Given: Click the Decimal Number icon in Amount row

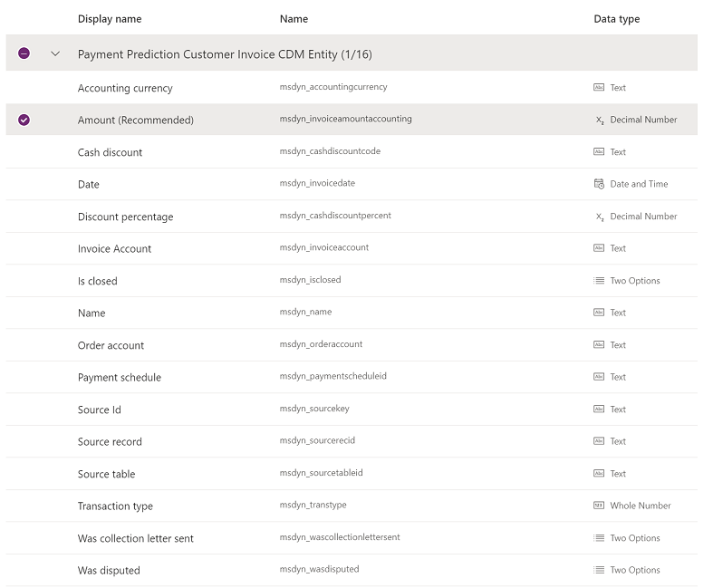Looking at the screenshot, I should (x=600, y=120).
